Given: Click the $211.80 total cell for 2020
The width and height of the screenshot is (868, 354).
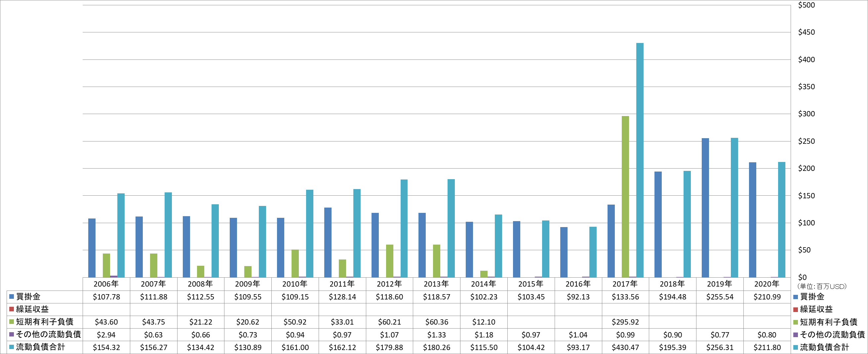Looking at the screenshot, I should coord(767,347).
